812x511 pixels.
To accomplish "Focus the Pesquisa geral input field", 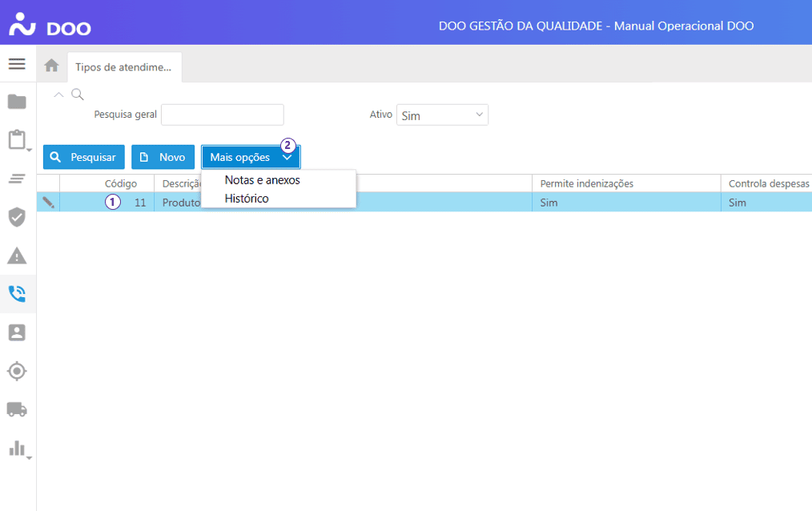I will [223, 115].
